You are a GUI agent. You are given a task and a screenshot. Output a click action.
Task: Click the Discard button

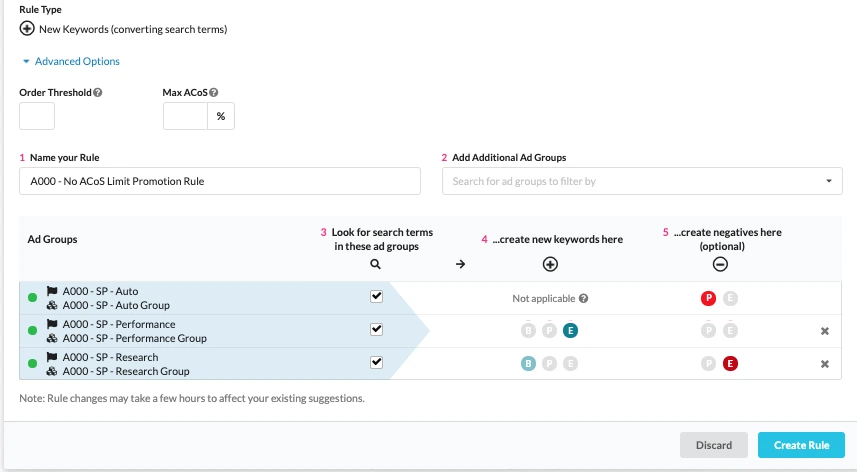pyautogui.click(x=714, y=445)
